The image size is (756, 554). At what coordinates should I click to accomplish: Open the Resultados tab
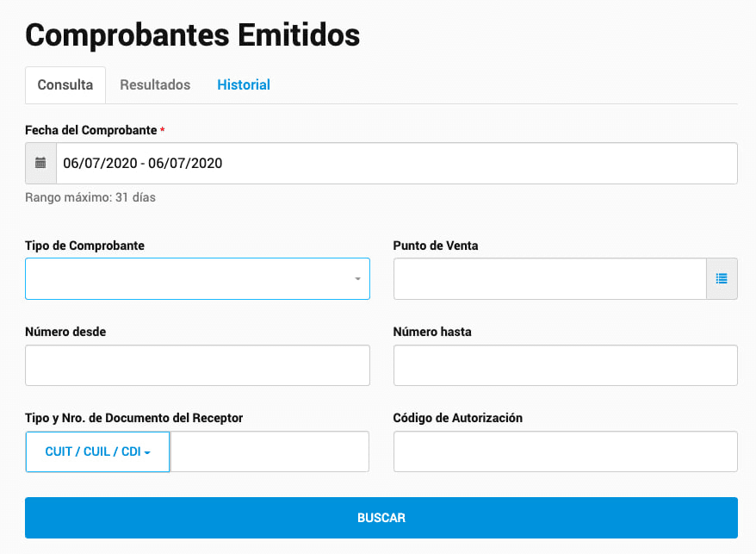[x=155, y=85]
